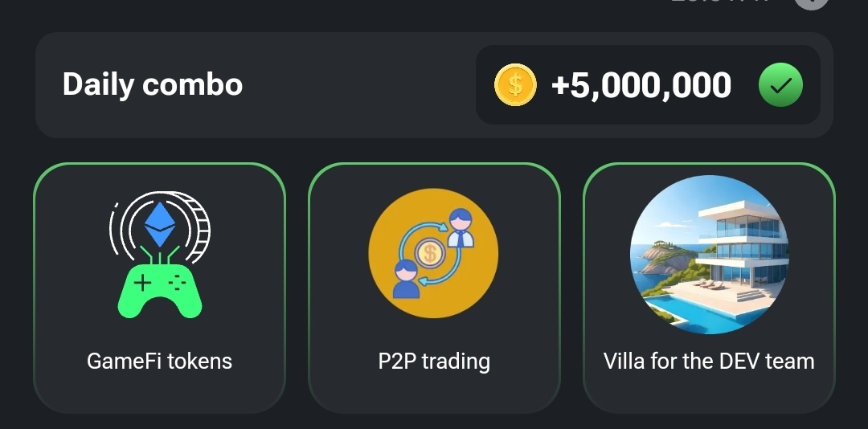The image size is (868, 429).
Task: Click the Daily combo heading
Action: tap(153, 84)
